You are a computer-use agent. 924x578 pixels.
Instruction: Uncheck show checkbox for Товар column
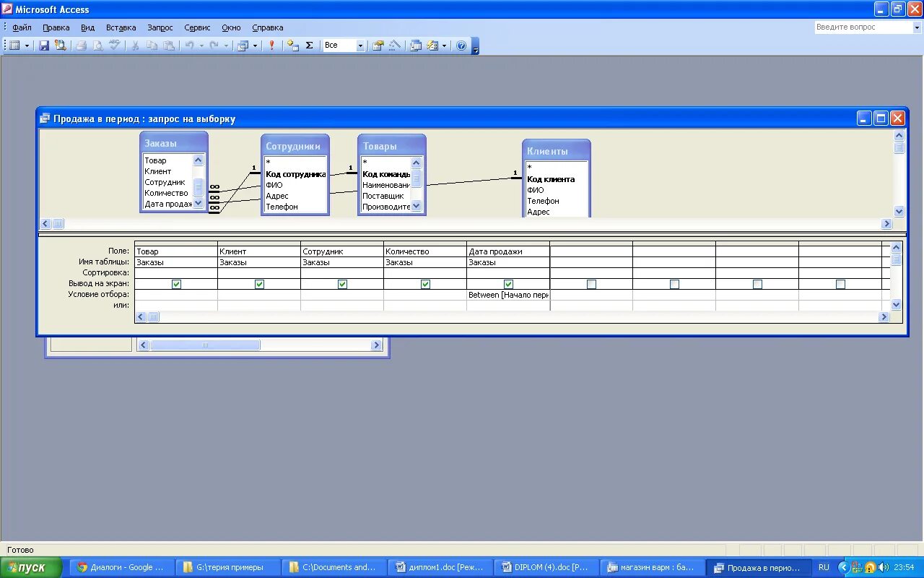tap(176, 284)
